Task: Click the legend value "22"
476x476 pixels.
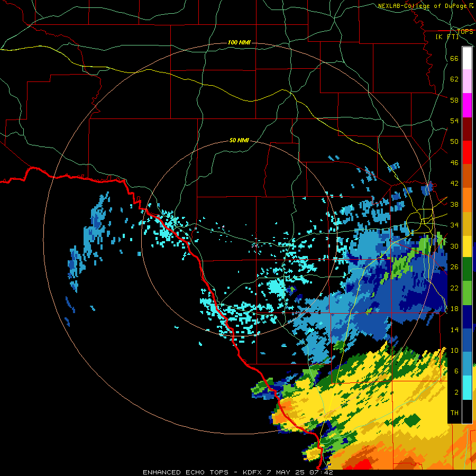Action: 454,288
